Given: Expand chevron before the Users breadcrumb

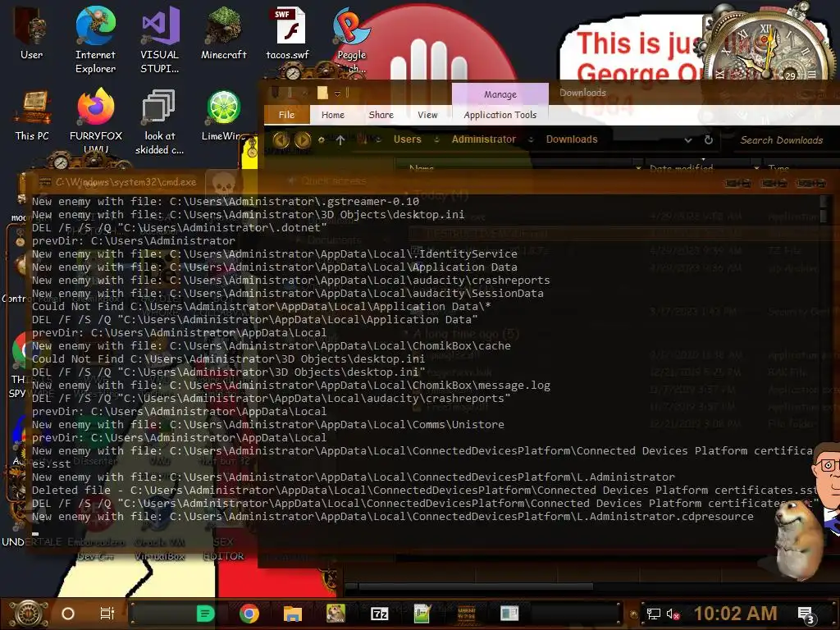Looking at the screenshot, I should coord(378,139).
